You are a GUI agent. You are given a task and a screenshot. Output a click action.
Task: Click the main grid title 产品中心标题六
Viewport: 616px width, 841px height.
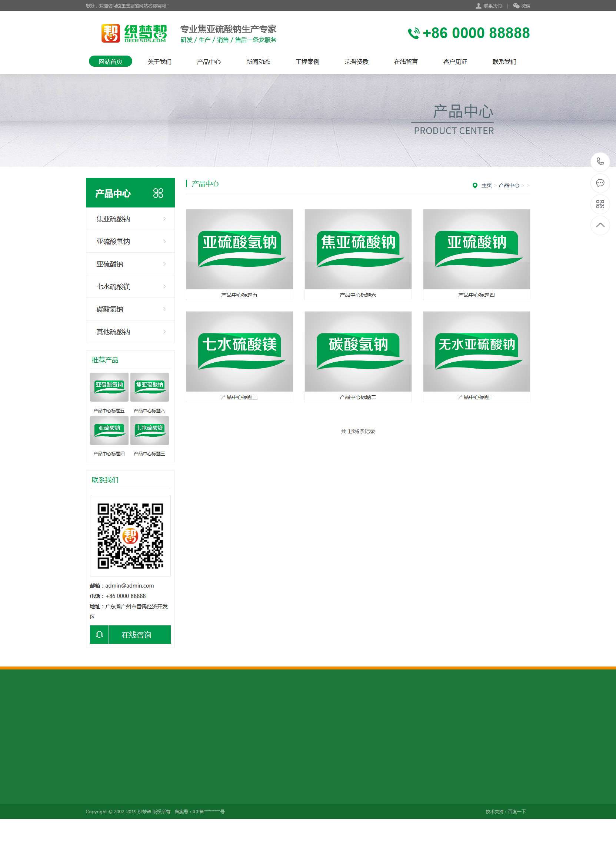pyautogui.click(x=358, y=295)
